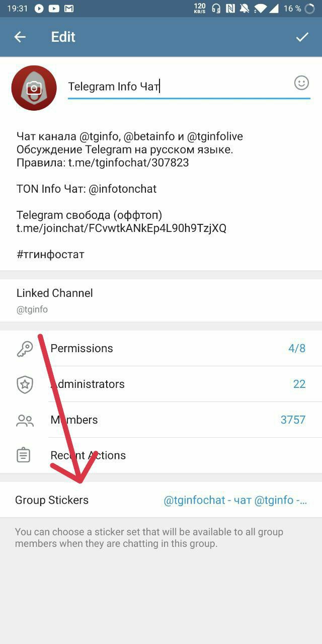Open Members list showing 3757
This screenshot has width=322, height=644.
(161, 420)
